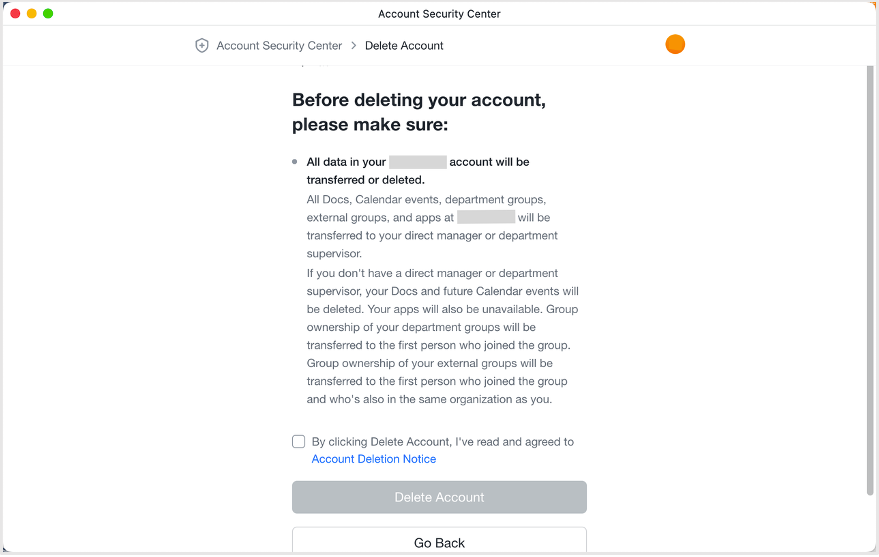Viewport: 879px width, 557px height.
Task: Minimize the window with the yellow button
Action: point(32,14)
